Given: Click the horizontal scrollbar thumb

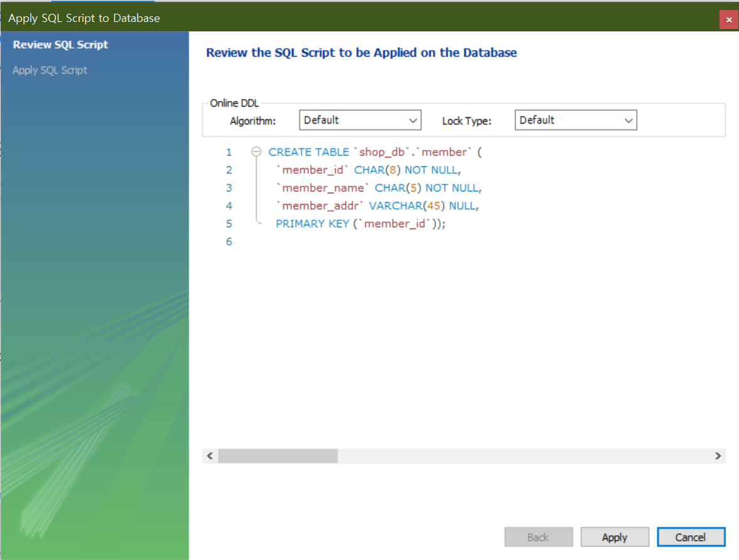Looking at the screenshot, I should point(278,456).
